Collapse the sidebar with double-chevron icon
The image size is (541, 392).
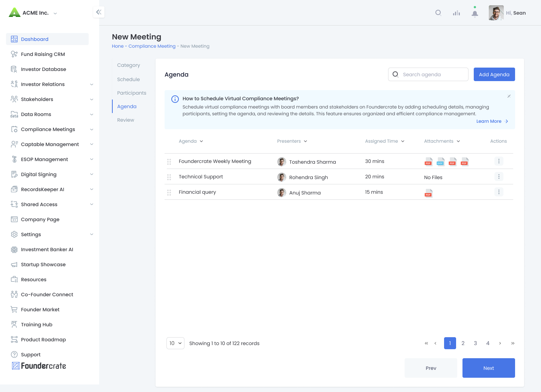click(x=99, y=12)
